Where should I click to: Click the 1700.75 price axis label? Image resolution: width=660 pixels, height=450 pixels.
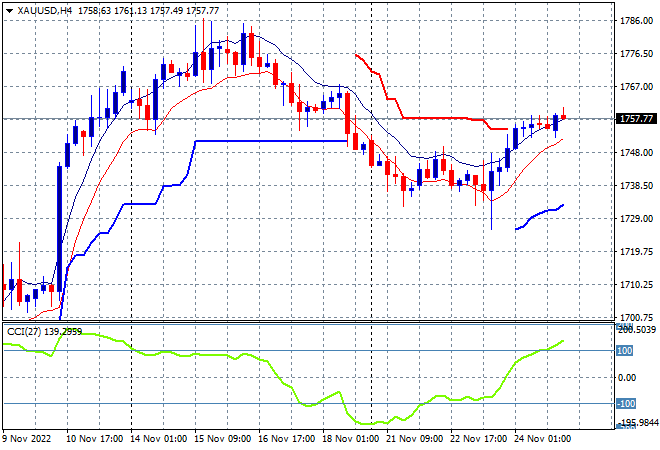(x=636, y=318)
